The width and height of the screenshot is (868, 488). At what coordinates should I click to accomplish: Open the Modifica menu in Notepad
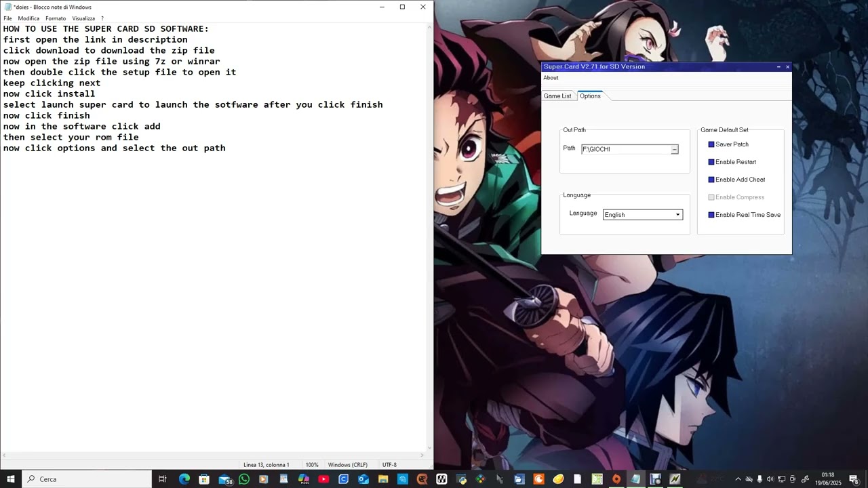pos(28,18)
